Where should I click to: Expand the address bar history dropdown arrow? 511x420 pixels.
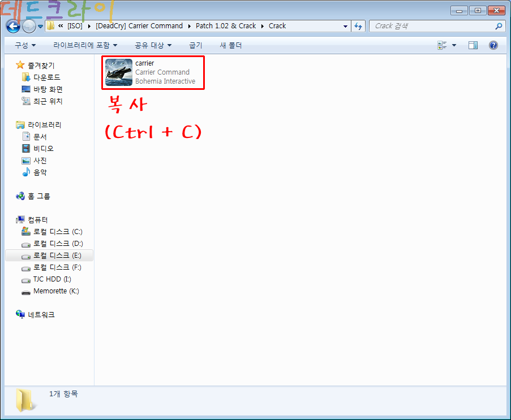tap(346, 26)
